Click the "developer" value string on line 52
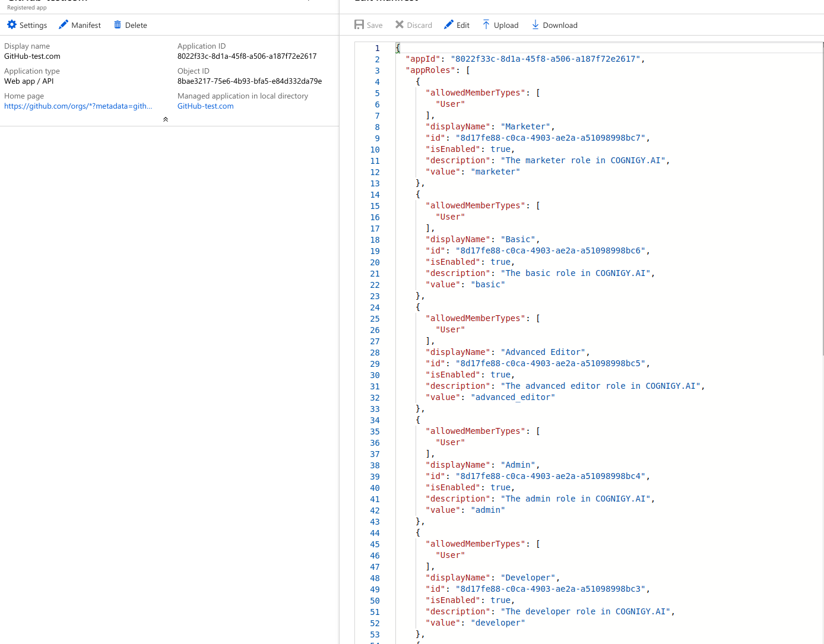The image size is (824, 644). pos(497,623)
